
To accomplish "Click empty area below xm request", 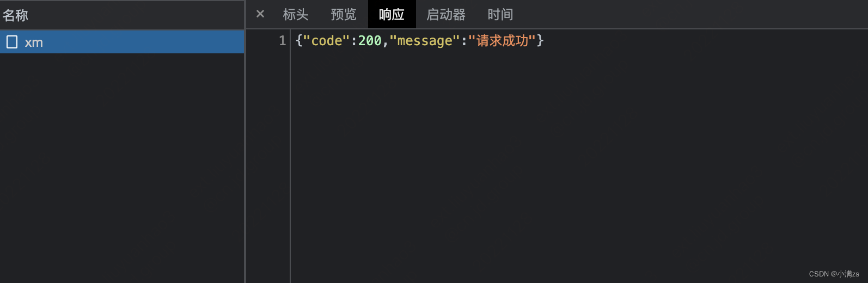I will click(122, 168).
